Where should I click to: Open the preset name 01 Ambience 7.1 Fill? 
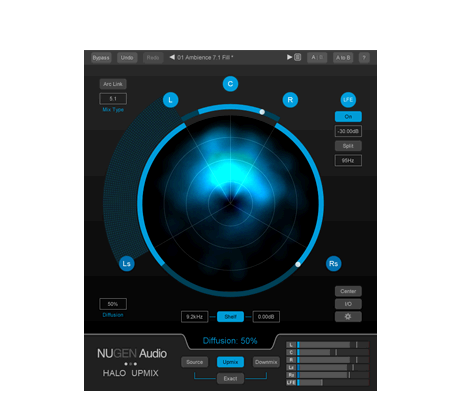click(205, 58)
